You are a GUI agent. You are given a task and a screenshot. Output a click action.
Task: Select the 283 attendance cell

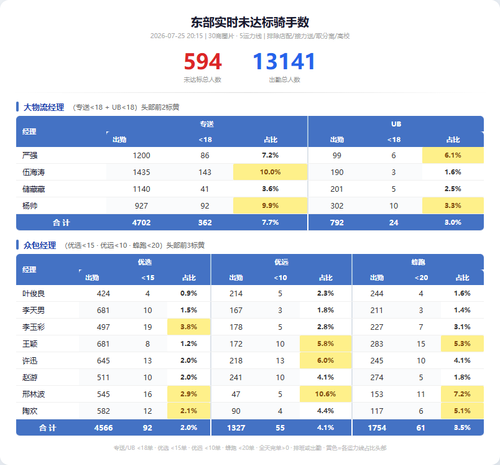[x=377, y=344]
